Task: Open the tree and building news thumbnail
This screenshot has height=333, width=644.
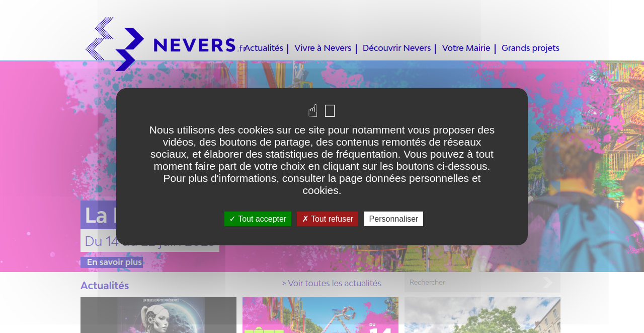Action: click(482, 315)
